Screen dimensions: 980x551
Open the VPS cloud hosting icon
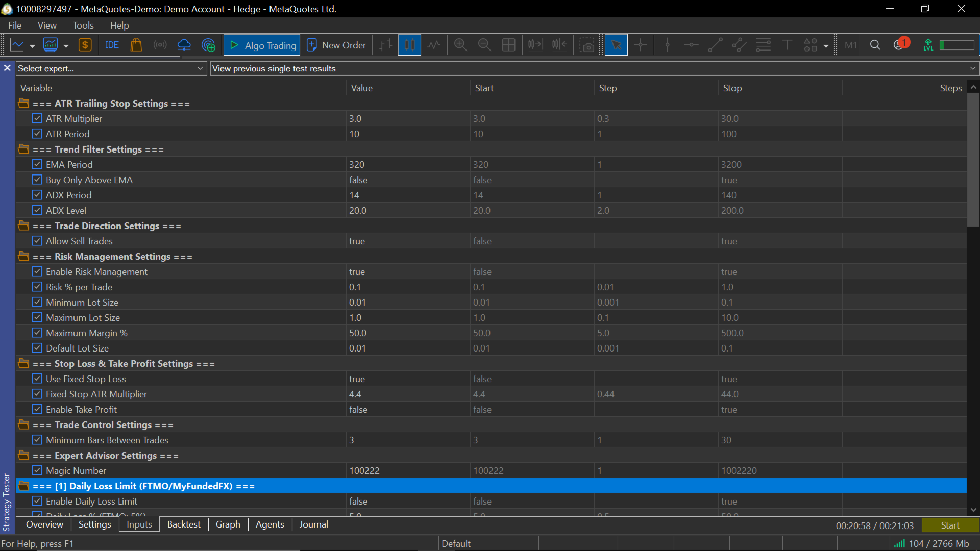coord(184,45)
